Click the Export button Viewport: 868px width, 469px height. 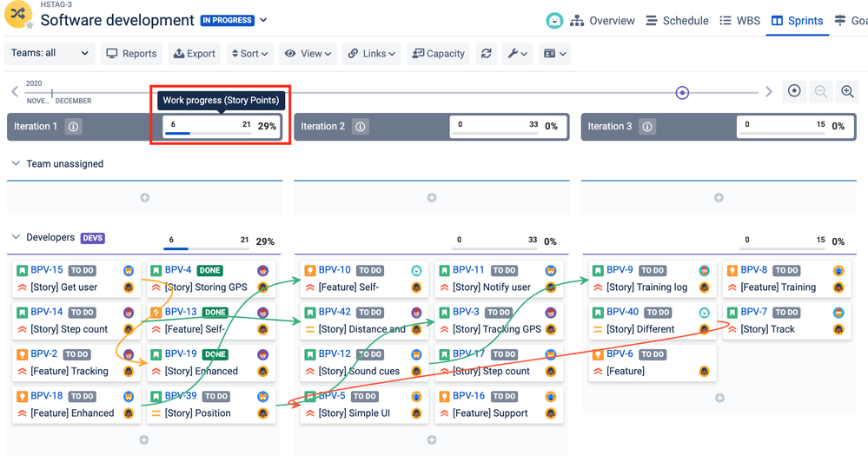[x=195, y=54]
